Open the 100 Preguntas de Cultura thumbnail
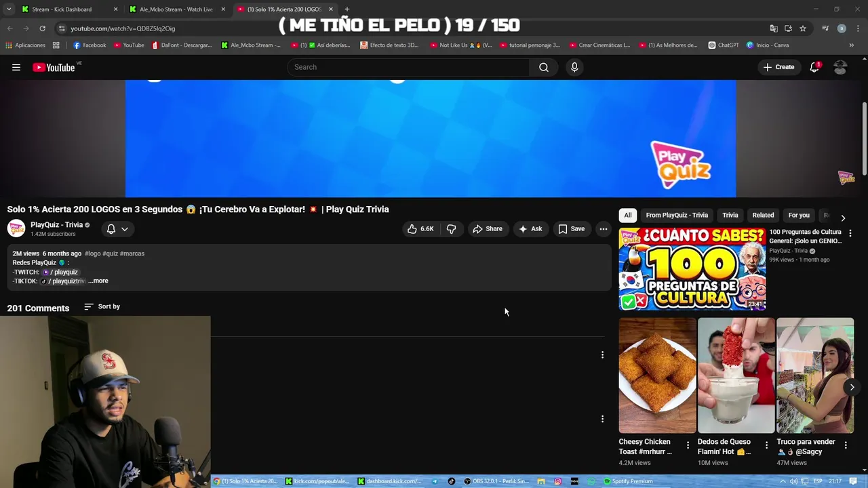 tap(692, 269)
